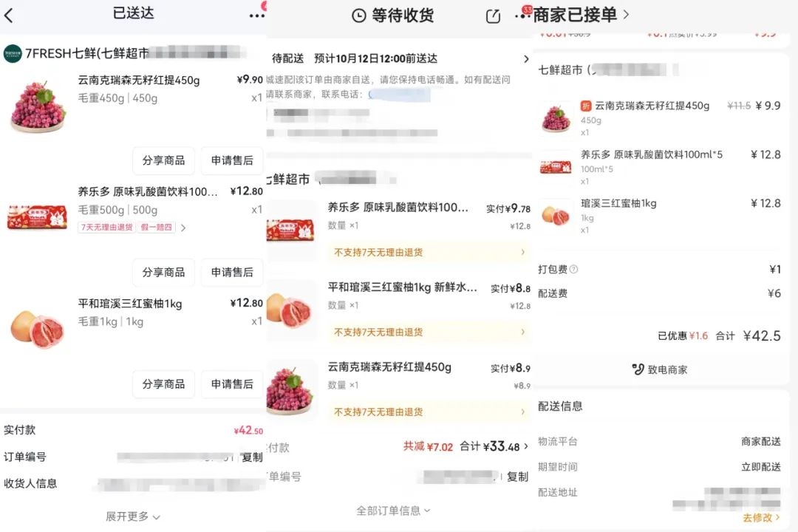
Task: Expand 7天无理由退货 tag chevron
Action: tap(183, 228)
